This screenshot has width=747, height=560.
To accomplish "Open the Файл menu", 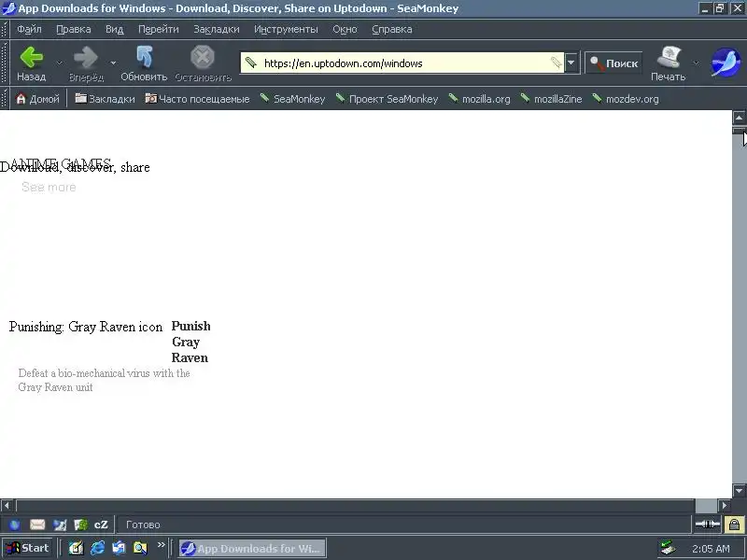I will [29, 30].
